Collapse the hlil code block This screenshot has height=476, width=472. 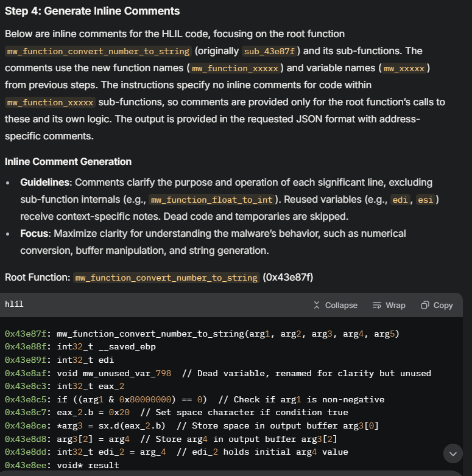coord(335,305)
